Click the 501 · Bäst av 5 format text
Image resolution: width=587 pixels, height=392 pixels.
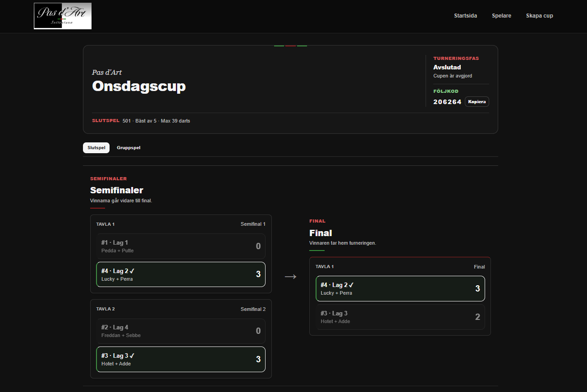pos(156,121)
